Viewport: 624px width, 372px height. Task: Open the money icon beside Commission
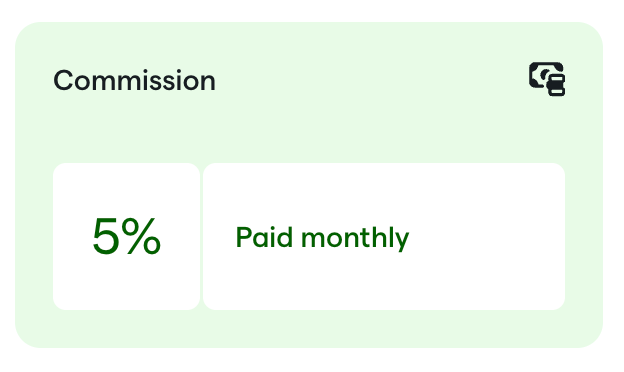547,79
